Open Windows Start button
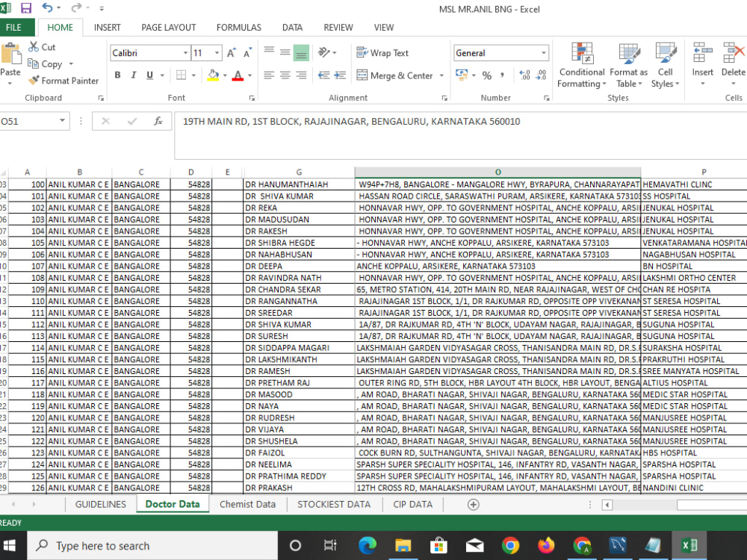The image size is (747, 560). 10,546
